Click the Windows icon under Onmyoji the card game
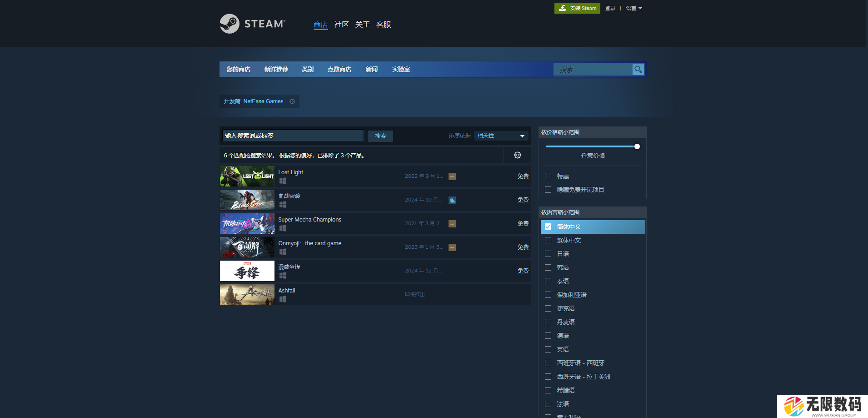The image size is (868, 418). pyautogui.click(x=283, y=252)
